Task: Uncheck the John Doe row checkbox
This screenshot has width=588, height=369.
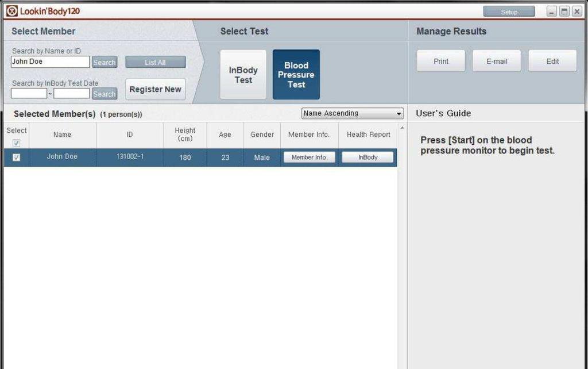Action: [x=16, y=157]
